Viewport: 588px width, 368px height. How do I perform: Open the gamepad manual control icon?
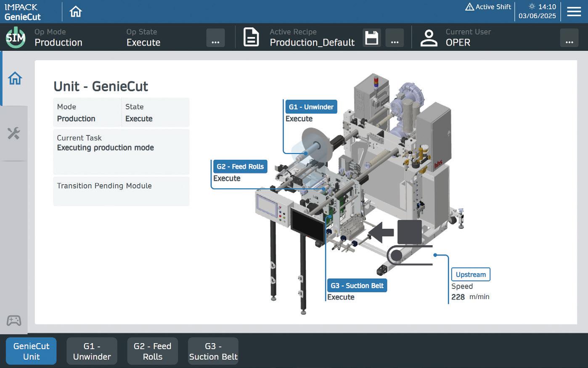pyautogui.click(x=14, y=320)
